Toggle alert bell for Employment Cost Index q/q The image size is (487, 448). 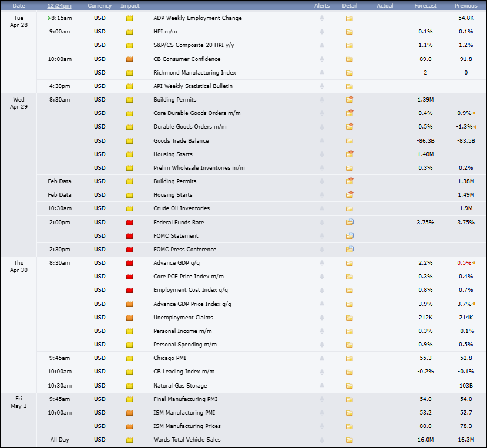tap(322, 290)
